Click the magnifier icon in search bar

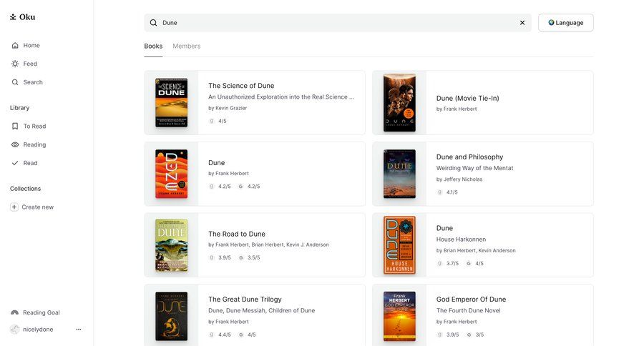point(153,23)
